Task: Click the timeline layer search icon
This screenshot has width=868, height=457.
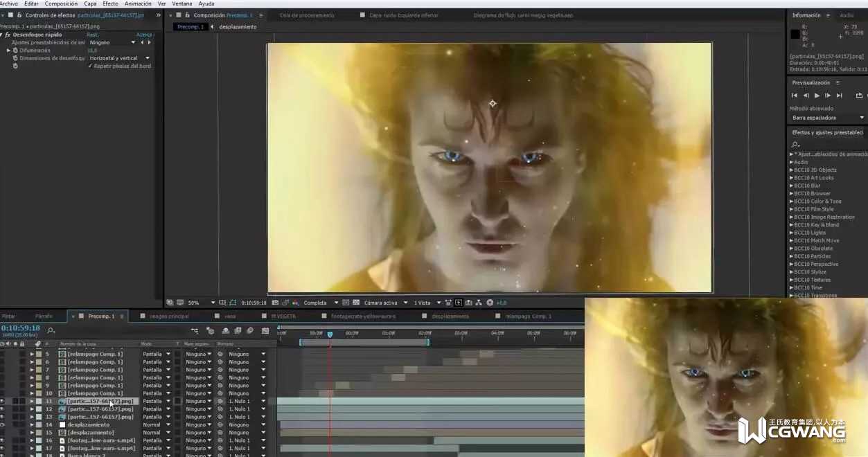Action: click(x=51, y=331)
